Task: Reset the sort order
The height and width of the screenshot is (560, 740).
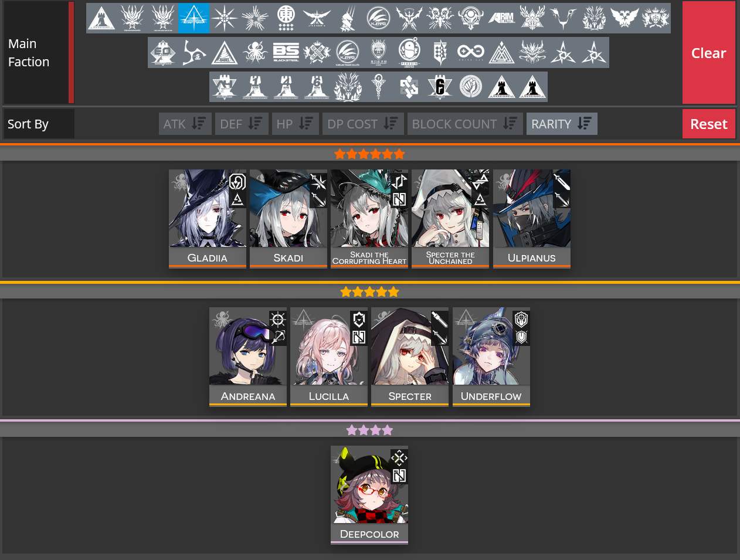Action: click(708, 124)
